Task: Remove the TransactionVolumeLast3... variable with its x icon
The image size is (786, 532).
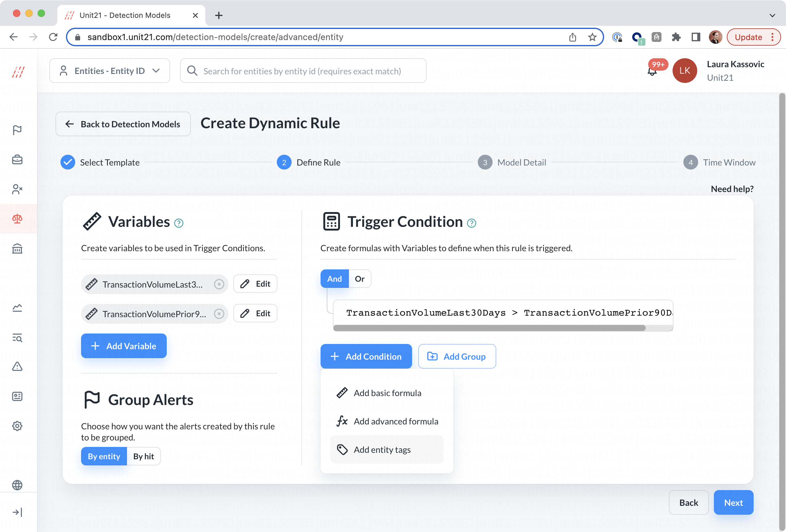Action: tap(219, 284)
